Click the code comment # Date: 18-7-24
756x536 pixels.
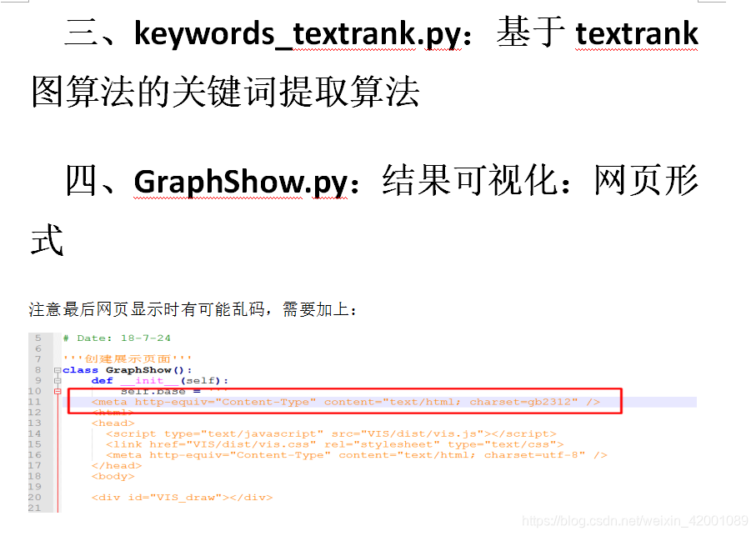point(117,338)
